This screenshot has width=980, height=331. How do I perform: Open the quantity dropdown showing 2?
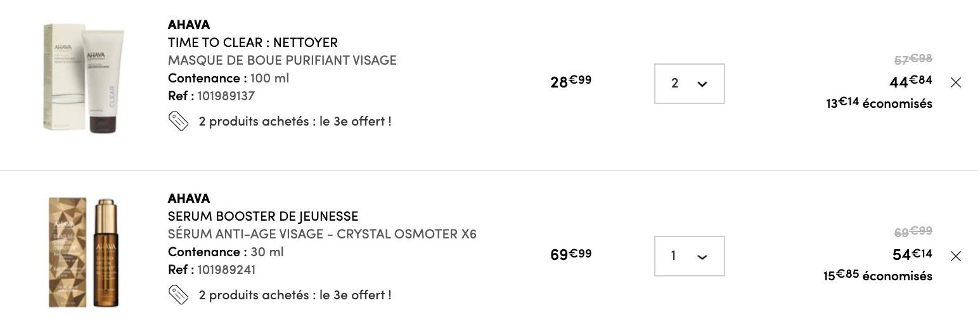click(690, 83)
